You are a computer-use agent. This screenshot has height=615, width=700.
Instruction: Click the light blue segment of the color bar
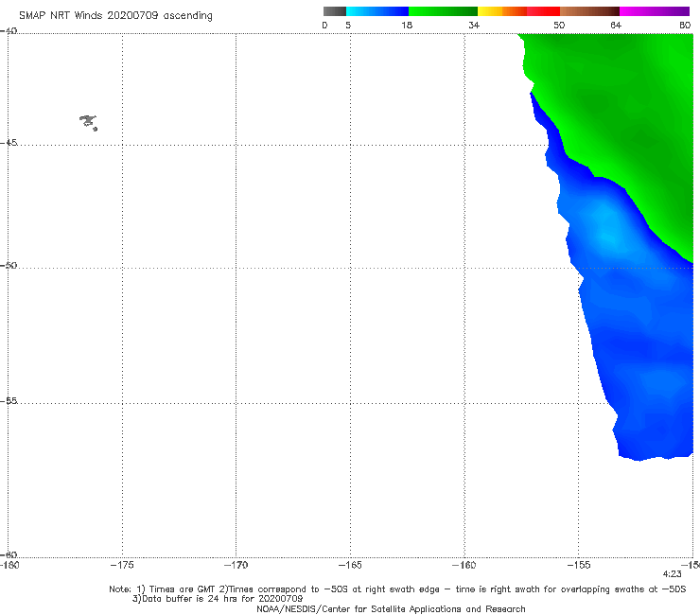[361, 11]
